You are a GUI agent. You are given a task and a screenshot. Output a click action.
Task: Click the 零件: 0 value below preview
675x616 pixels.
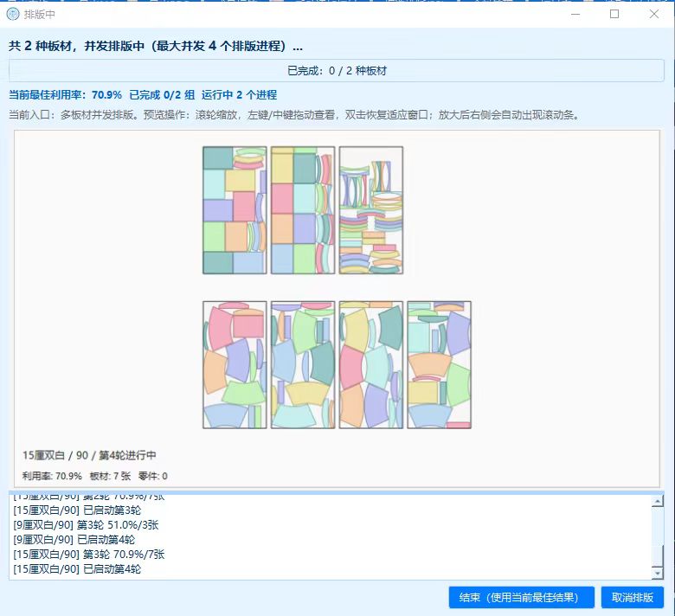click(x=153, y=476)
